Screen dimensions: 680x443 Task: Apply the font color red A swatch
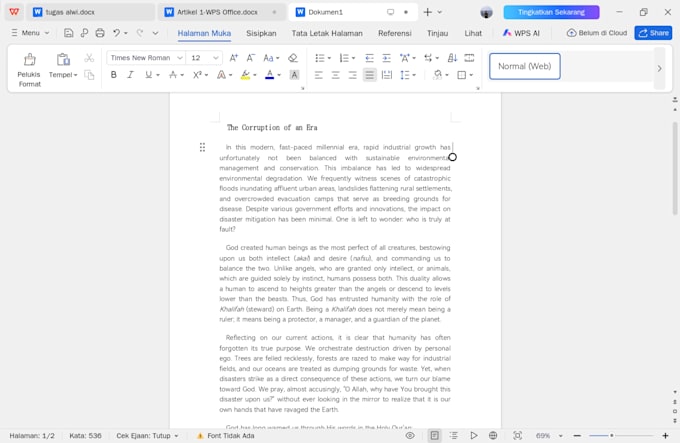tap(269, 75)
